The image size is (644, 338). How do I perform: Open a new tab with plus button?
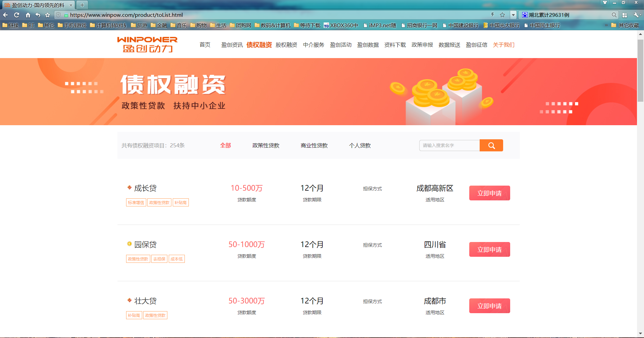click(x=82, y=5)
